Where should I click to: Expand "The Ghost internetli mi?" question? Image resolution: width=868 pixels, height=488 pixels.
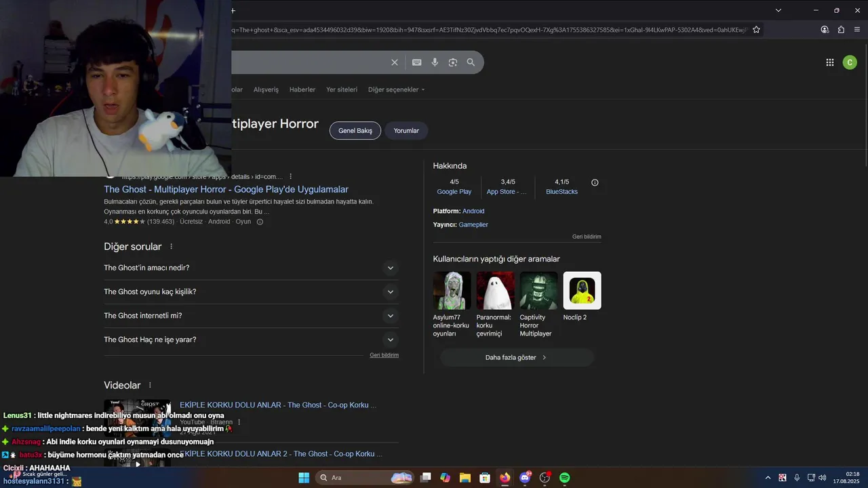click(x=251, y=316)
